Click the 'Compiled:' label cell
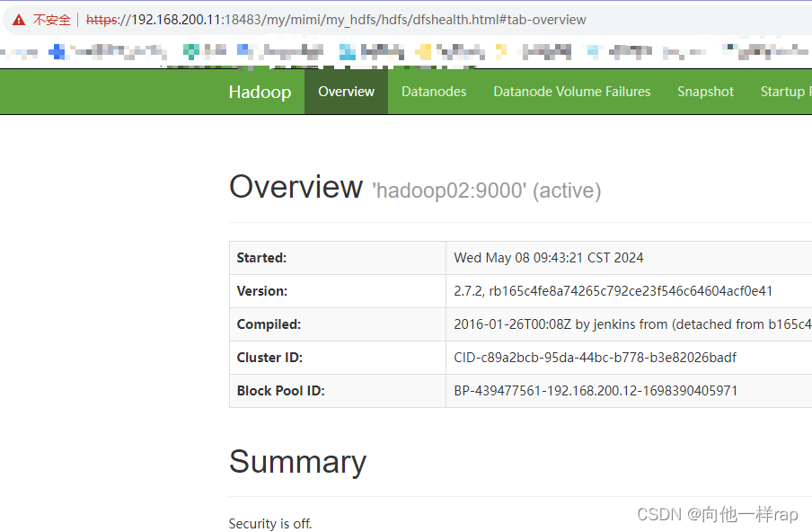 338,324
